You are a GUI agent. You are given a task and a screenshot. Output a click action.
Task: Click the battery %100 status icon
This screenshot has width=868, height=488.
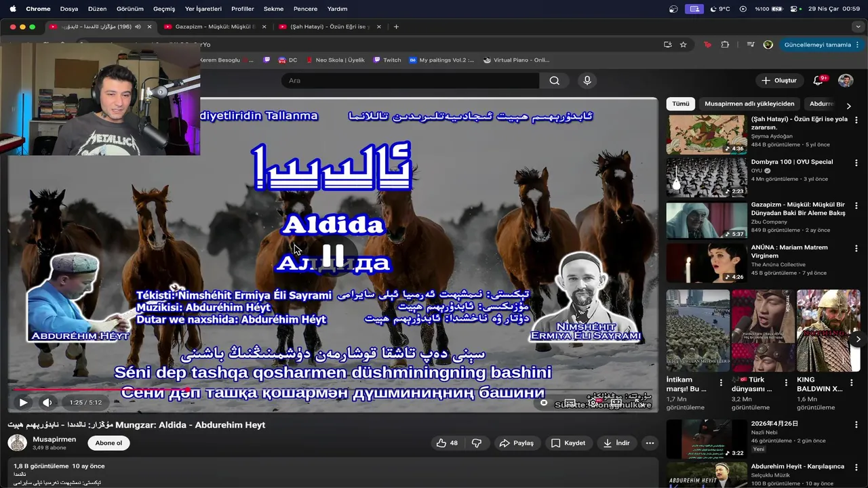pyautogui.click(x=768, y=9)
